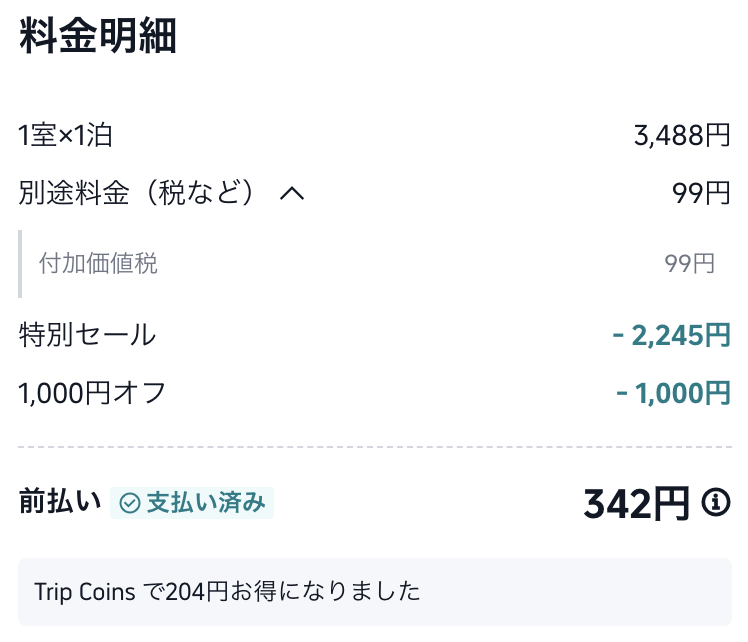Click the info icon beside 342円
The width and height of the screenshot is (748, 642).
(x=716, y=503)
